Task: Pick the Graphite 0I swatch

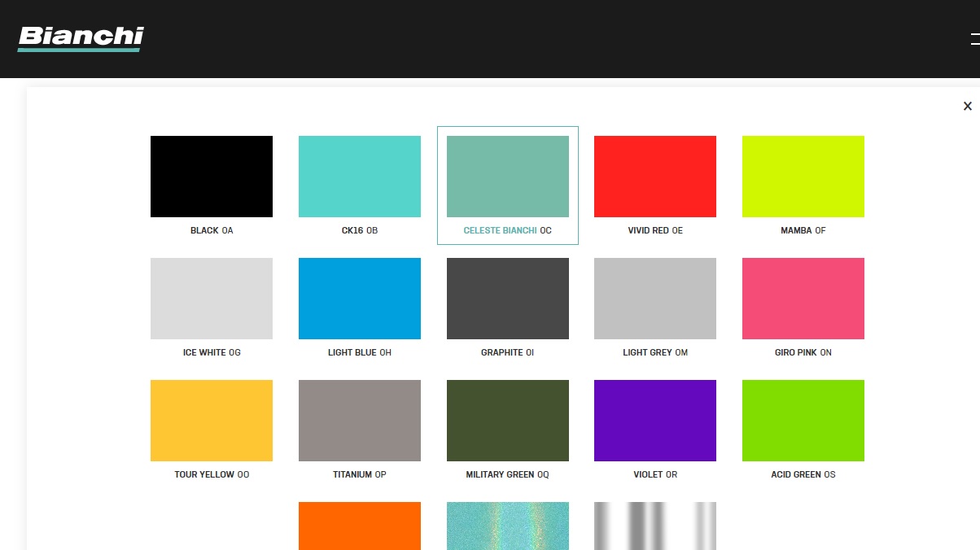Action: (x=508, y=299)
